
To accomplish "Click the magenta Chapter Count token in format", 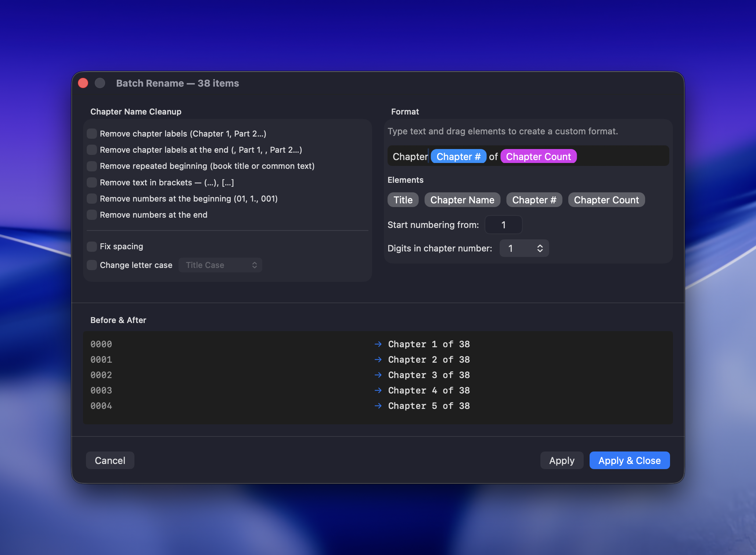I will [538, 157].
